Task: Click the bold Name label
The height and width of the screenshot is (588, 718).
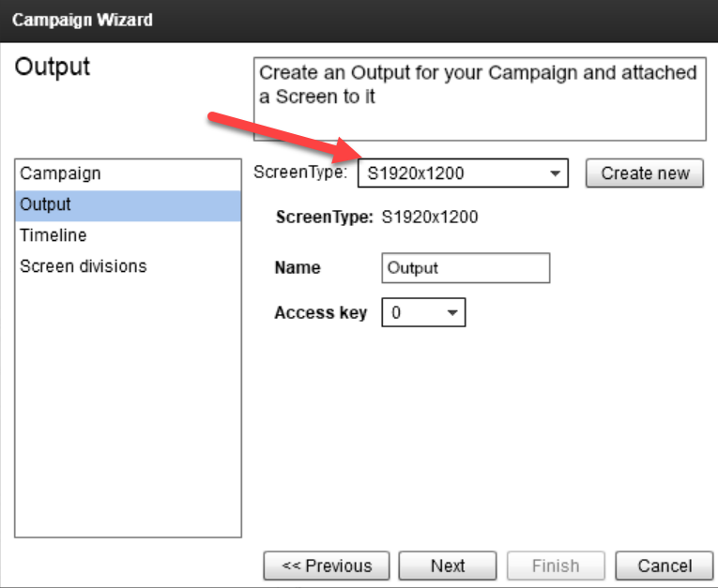Action: pos(297,268)
